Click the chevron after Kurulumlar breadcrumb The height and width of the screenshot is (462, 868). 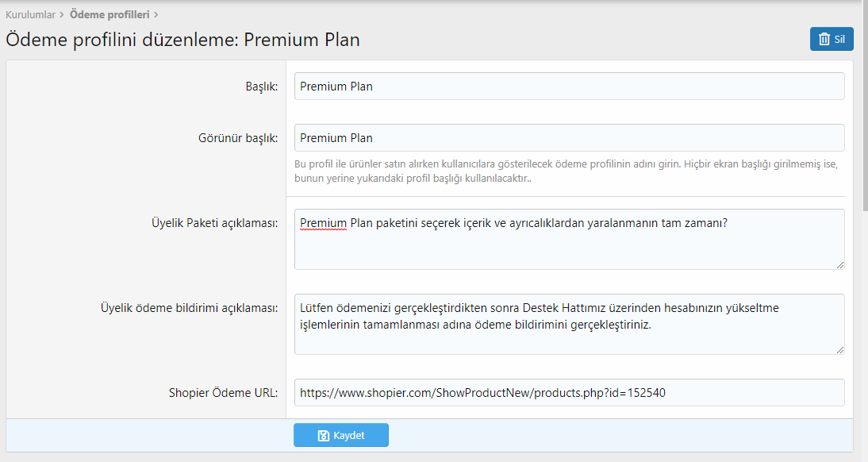tap(61, 15)
